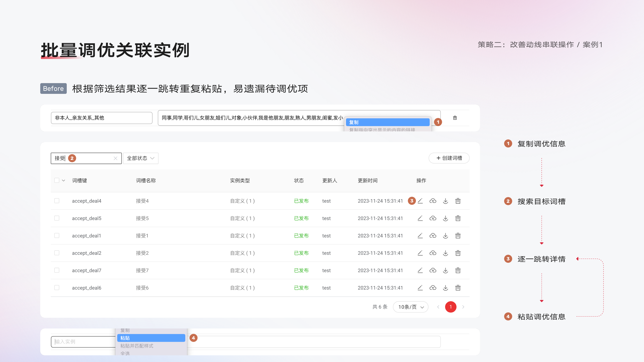Choose 粘贴 in the context menu
This screenshot has width=644, height=362.
[151, 338]
